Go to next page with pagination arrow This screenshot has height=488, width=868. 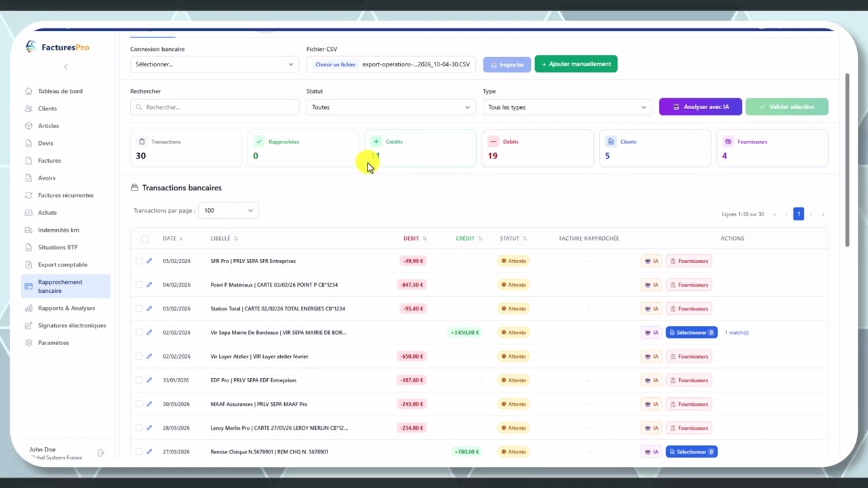[x=811, y=214]
